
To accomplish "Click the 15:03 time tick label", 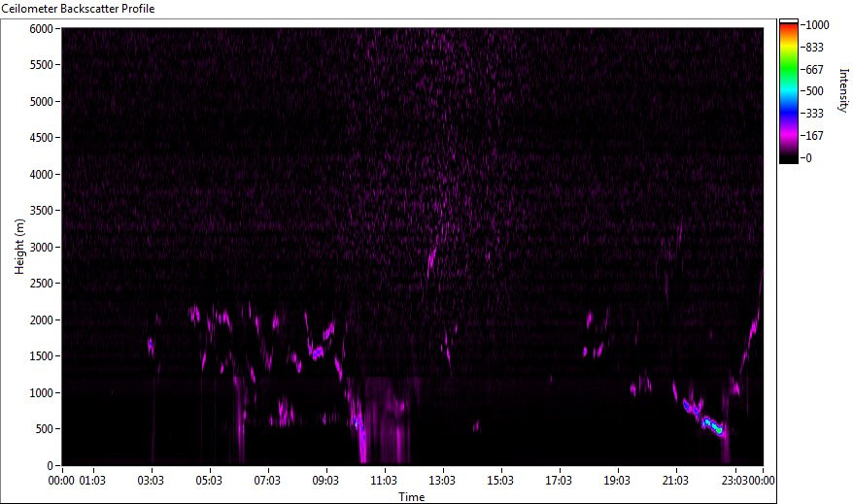I will 500,481.
